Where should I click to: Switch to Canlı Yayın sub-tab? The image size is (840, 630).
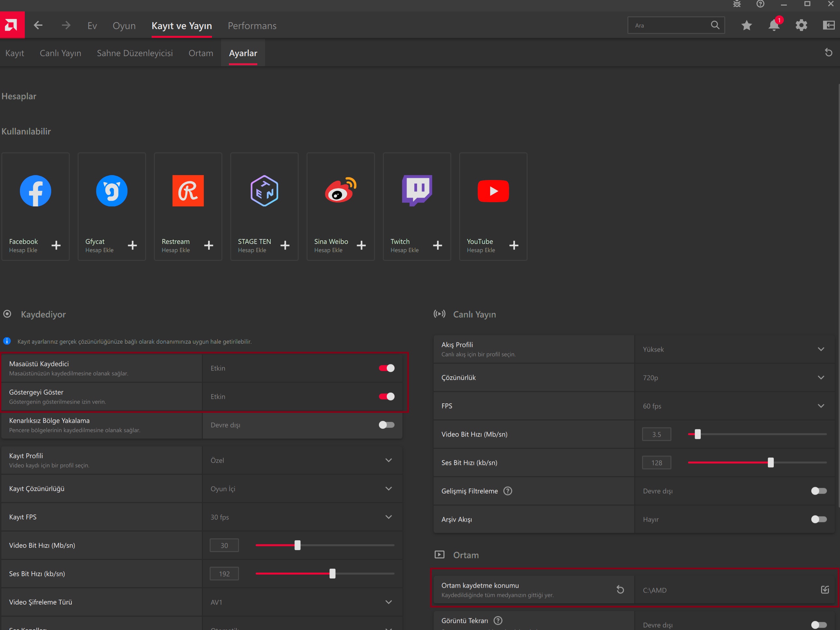point(60,53)
